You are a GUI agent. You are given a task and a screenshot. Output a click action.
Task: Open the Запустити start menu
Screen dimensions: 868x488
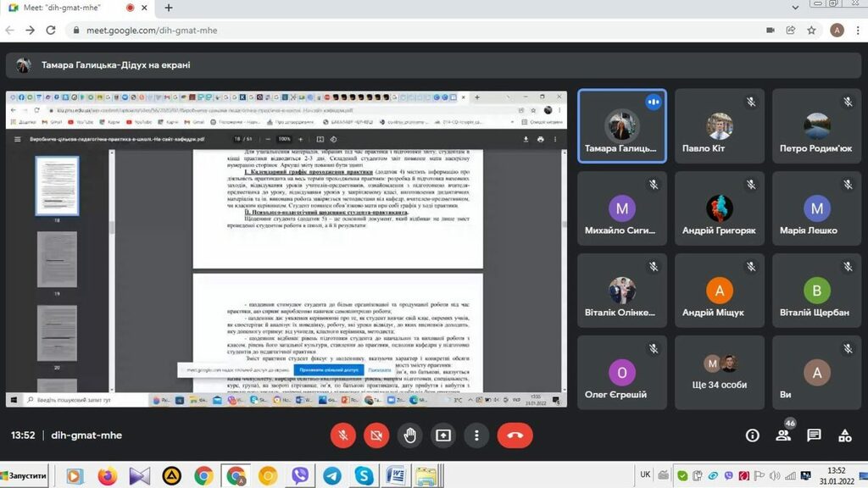[x=24, y=476]
